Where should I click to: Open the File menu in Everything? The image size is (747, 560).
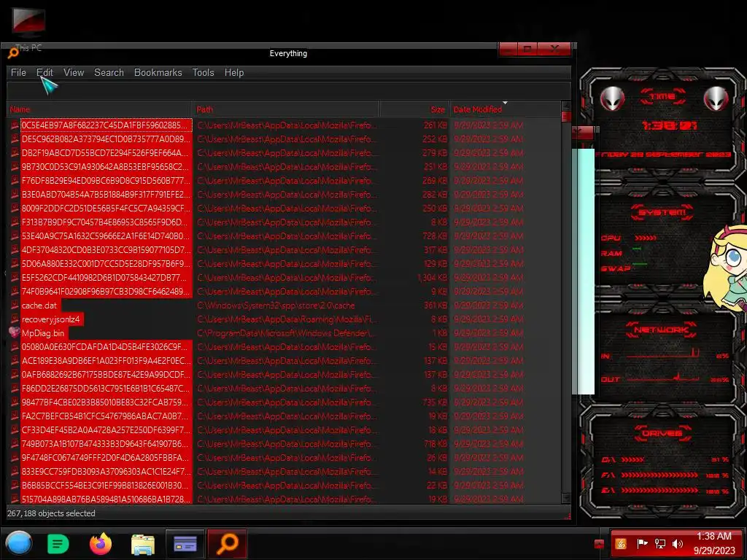18,72
